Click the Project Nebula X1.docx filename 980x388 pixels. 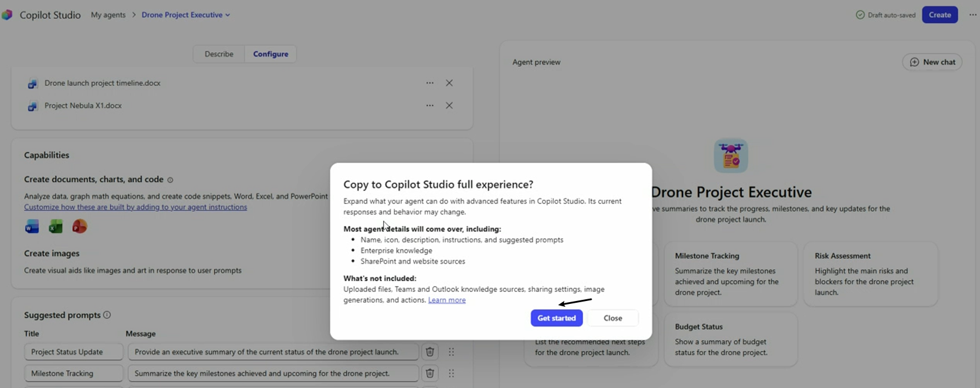click(83, 106)
